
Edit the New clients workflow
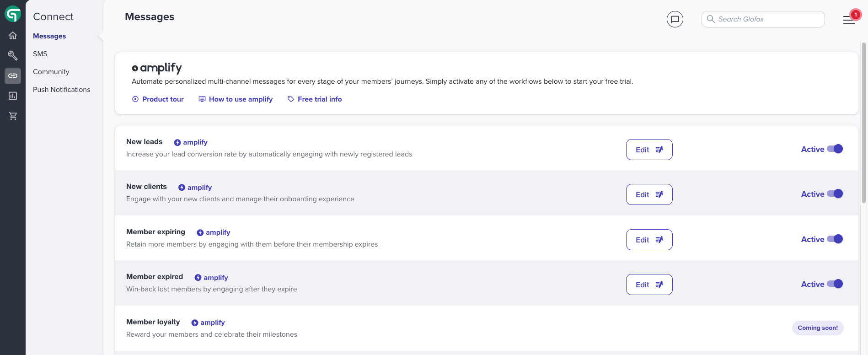coord(649,194)
